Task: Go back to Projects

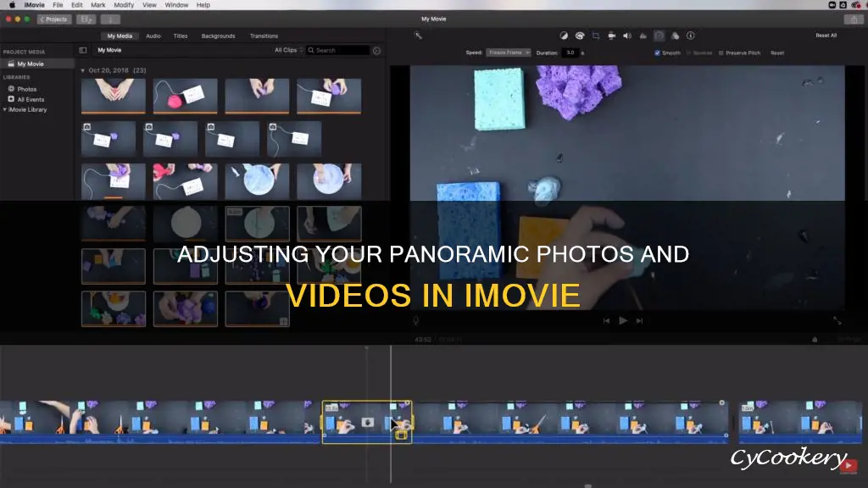Action: tap(53, 19)
